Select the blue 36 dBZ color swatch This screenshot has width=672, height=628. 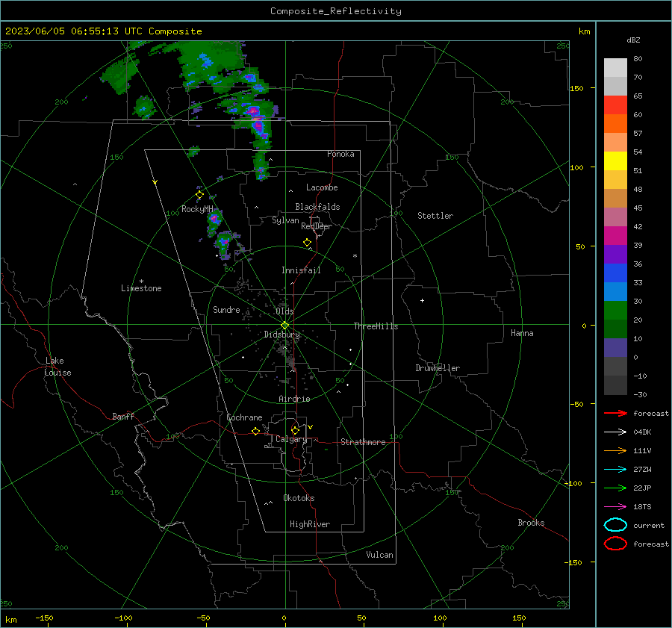click(615, 273)
